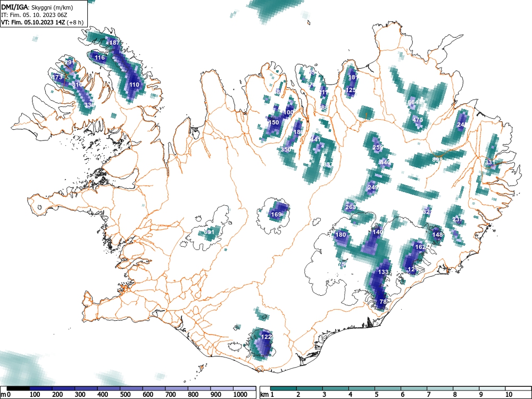Image resolution: width=532 pixels, height=399 pixels.
Task: Click the 10 label on the kilometre legend
Action: tap(508, 395)
